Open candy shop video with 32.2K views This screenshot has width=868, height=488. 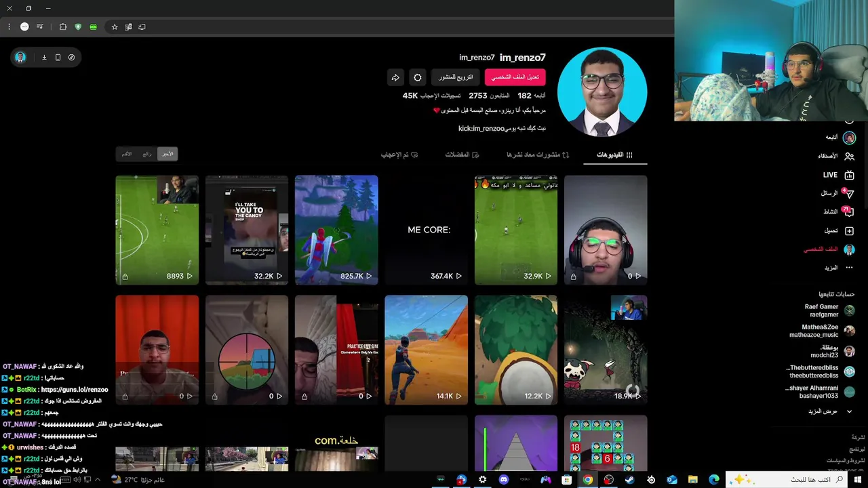pos(247,230)
